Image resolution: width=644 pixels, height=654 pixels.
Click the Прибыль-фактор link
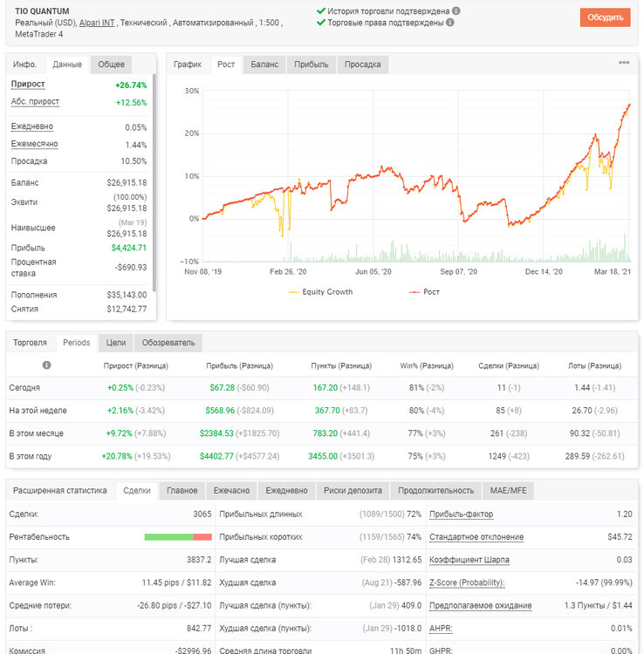[x=462, y=514]
